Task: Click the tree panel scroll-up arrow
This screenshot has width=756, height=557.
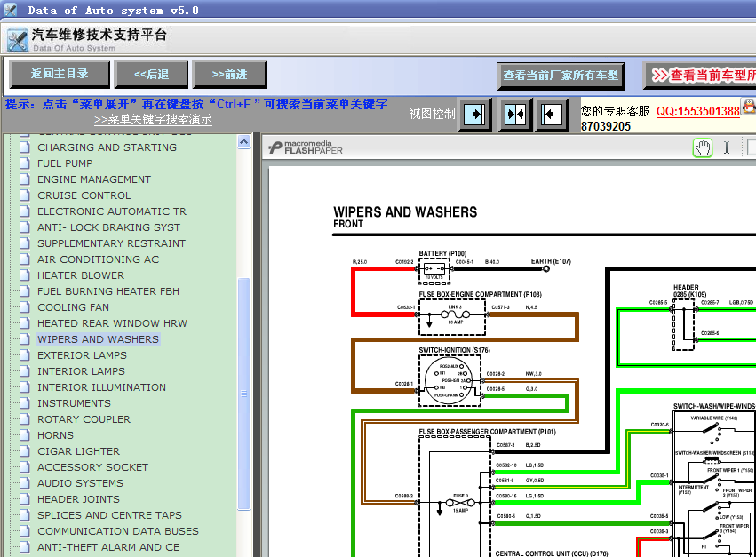Action: 244,142
